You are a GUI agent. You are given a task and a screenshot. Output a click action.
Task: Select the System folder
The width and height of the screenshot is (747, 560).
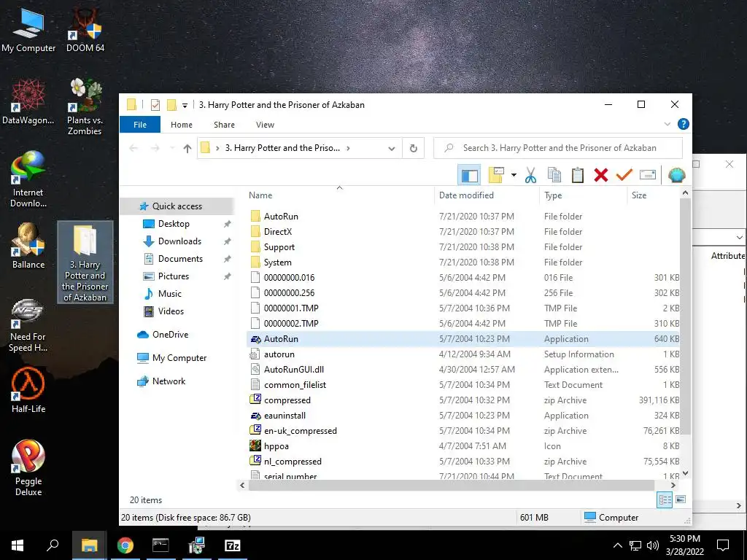click(463, 262)
